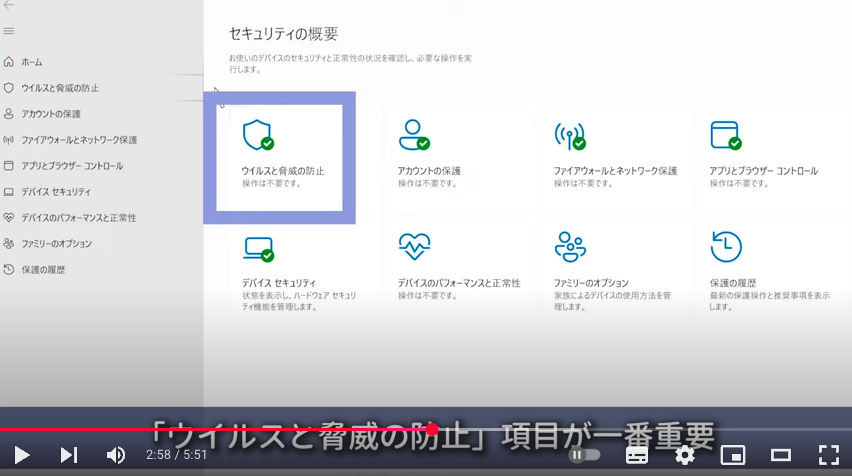The width and height of the screenshot is (852, 476).
Task: Play the video
Action: click(x=22, y=455)
